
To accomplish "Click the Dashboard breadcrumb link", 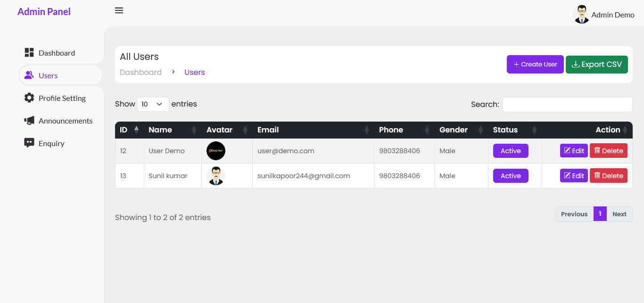I will (x=140, y=72).
